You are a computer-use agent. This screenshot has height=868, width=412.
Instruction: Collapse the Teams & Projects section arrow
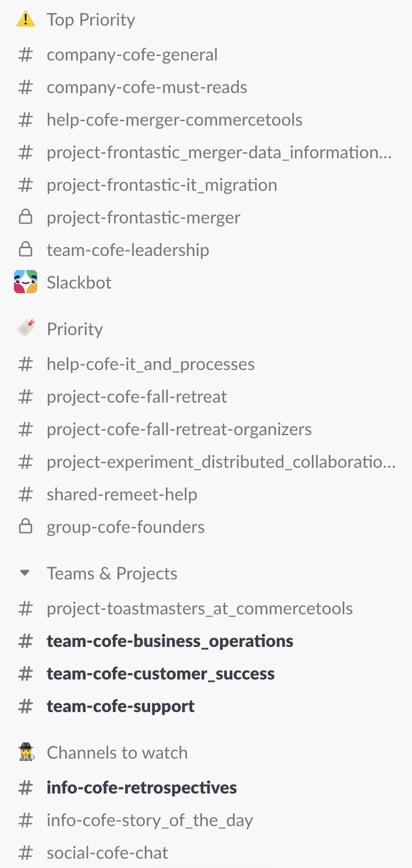24,573
